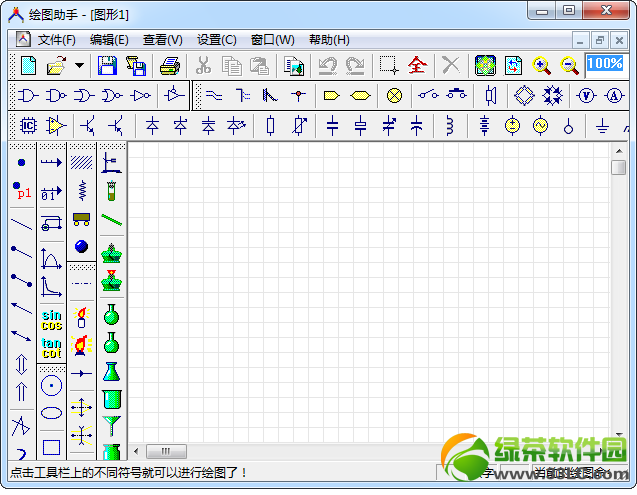
Task: Insert the blue ball symbol
Action: click(x=81, y=246)
